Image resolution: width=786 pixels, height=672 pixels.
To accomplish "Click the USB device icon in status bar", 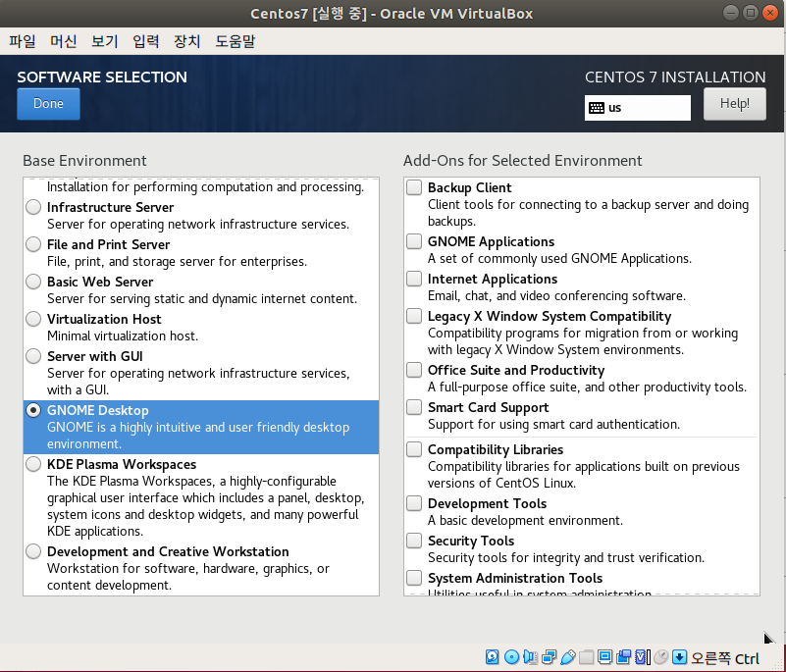I will (x=568, y=657).
